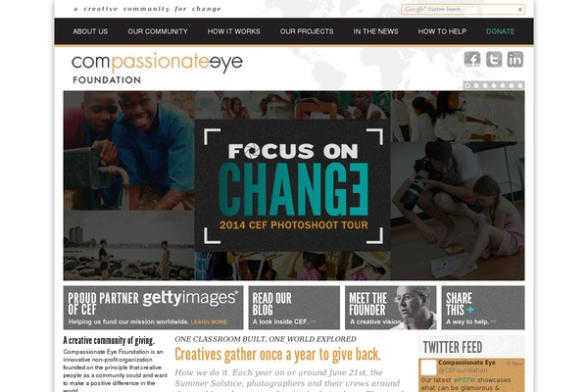Select the last slideshow indicator dot
588x392 pixels.
tap(520, 85)
